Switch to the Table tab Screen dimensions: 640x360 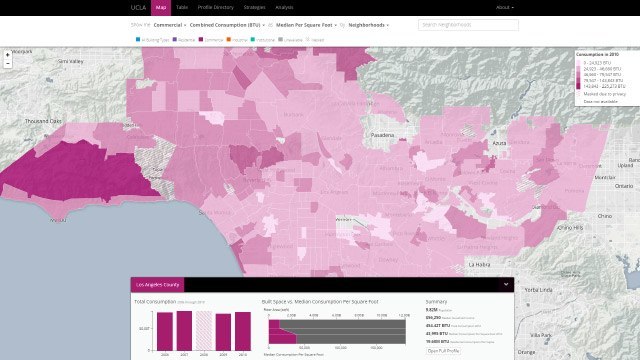coord(182,7)
